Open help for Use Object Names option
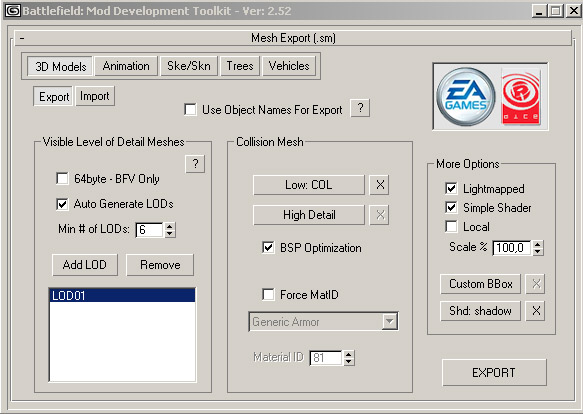The width and height of the screenshot is (583, 414). 360,108
